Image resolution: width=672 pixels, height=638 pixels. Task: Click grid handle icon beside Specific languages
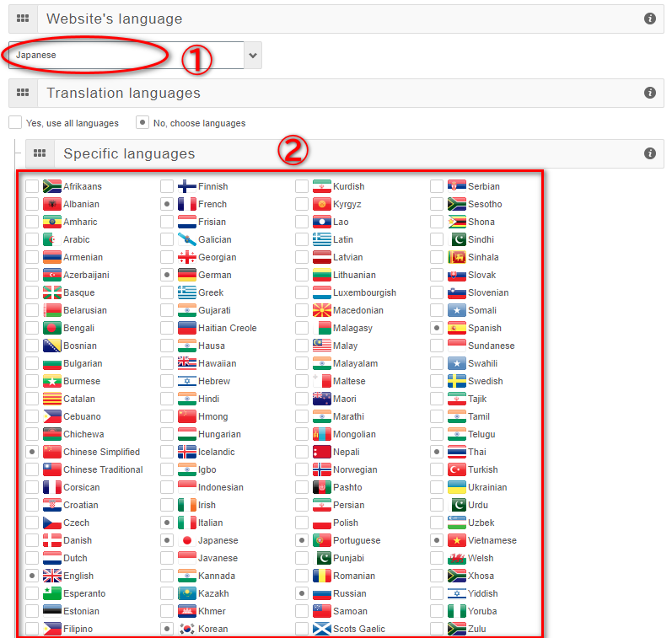click(40, 153)
